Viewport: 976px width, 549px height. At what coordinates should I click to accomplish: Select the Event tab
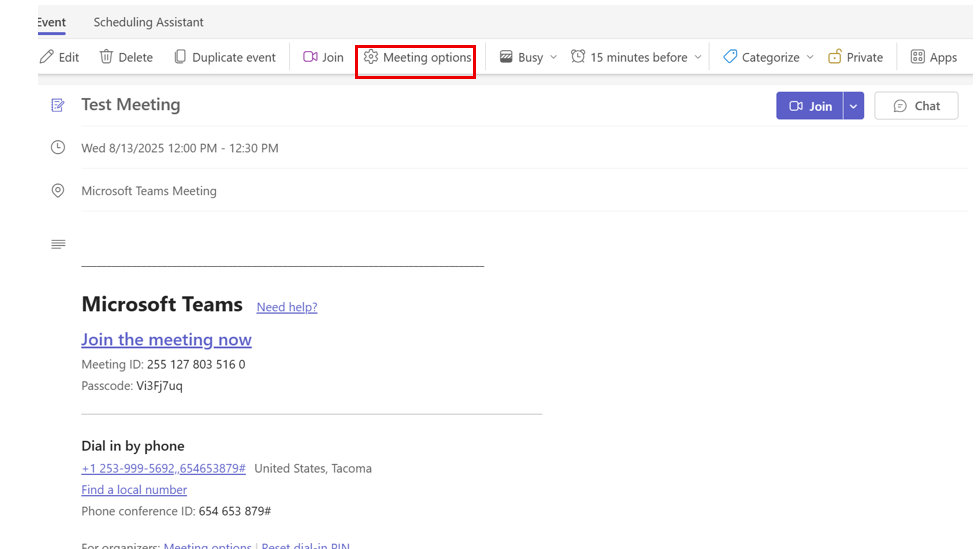pos(52,22)
